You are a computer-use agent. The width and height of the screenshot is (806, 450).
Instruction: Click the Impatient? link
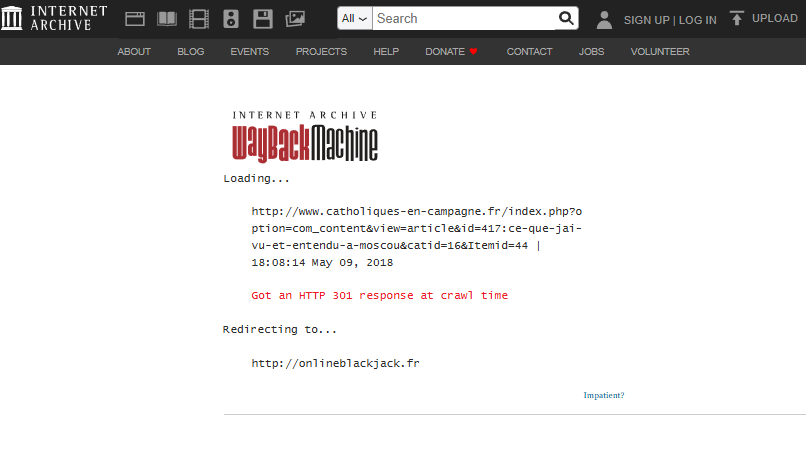pos(603,395)
